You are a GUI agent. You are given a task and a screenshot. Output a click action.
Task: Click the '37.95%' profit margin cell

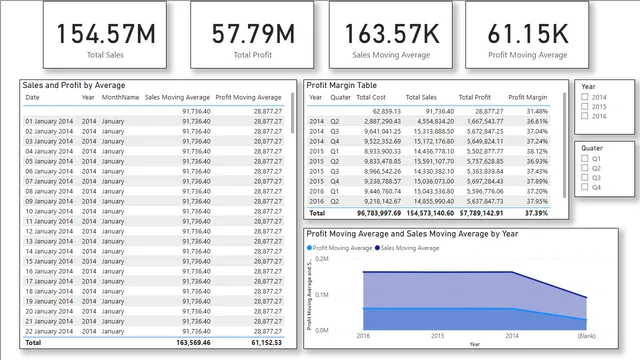click(x=537, y=201)
